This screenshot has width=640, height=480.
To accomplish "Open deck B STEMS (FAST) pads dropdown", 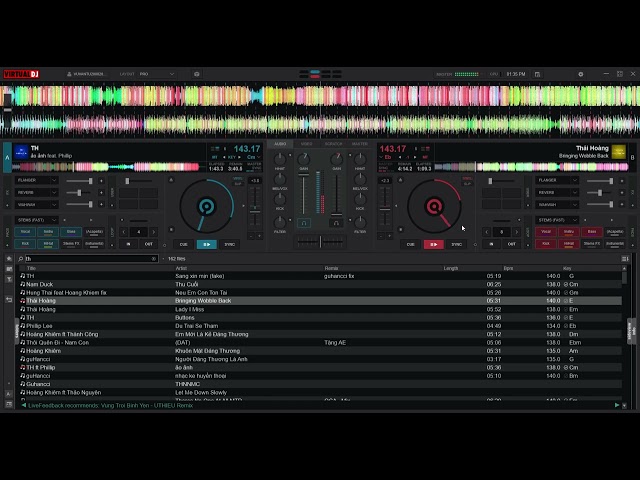I will 557,220.
